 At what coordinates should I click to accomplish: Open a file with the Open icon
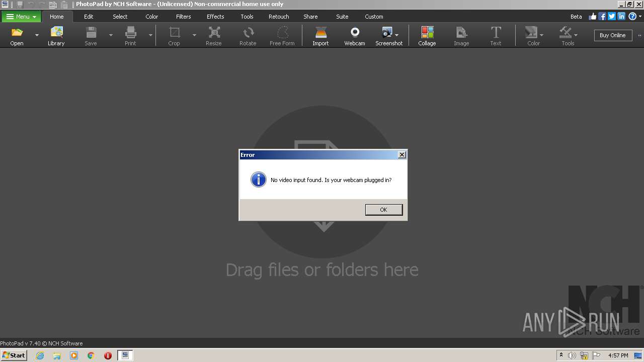click(x=17, y=36)
